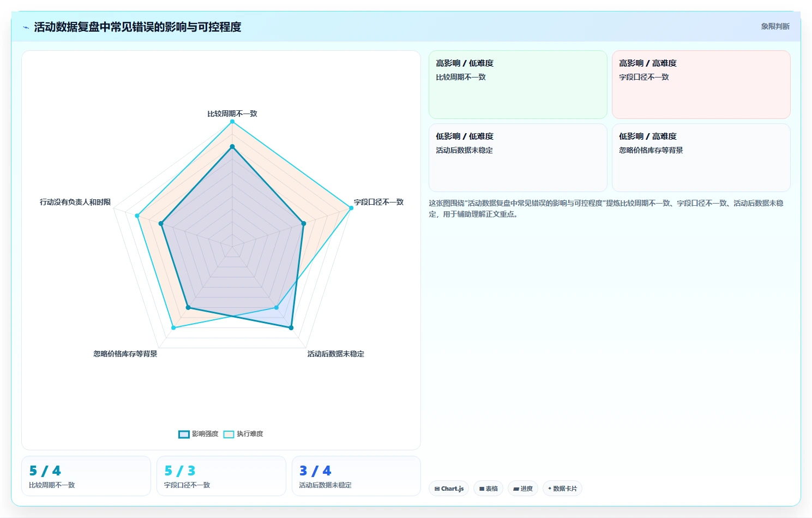
Task: Open the 低影响 / 高难度 quadrant card
Action: (x=701, y=158)
